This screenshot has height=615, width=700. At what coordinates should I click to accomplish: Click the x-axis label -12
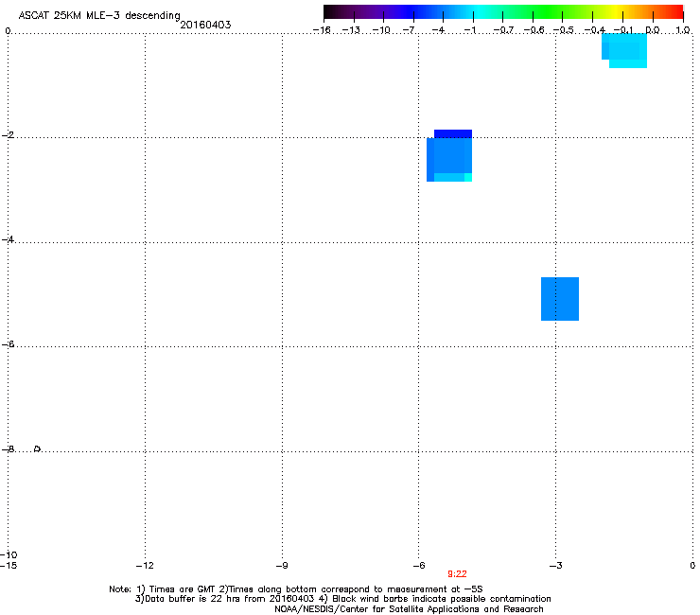pyautogui.click(x=145, y=566)
